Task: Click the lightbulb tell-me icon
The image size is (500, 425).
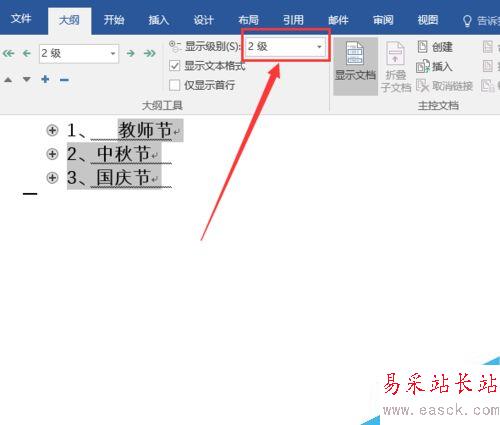Action: click(467, 21)
